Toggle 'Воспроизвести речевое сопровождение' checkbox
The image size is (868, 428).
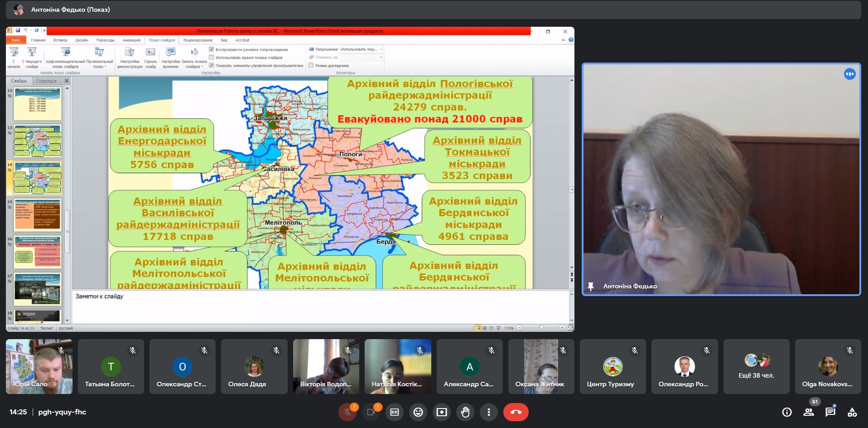point(212,49)
